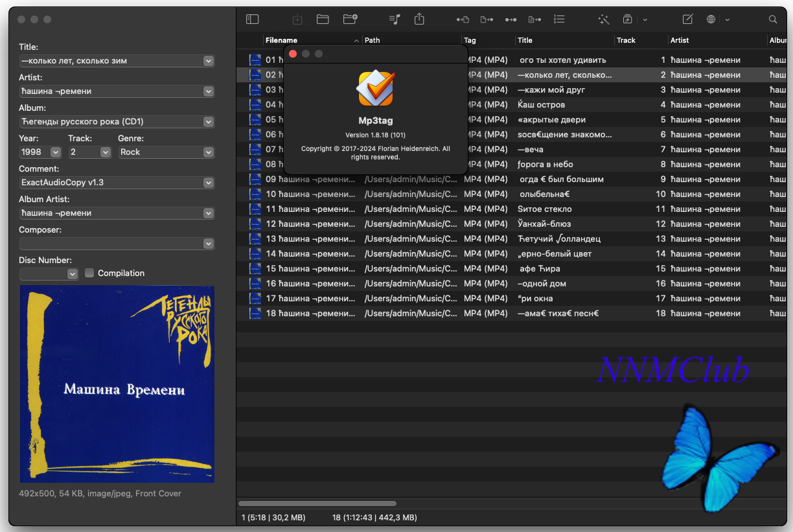Toggle the sidebar panel icon in toolbar
This screenshot has width=793, height=532.
click(x=253, y=19)
